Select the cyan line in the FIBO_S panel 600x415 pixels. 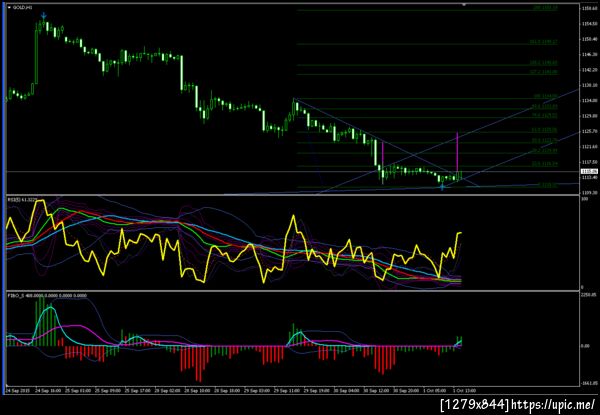(x=51, y=308)
